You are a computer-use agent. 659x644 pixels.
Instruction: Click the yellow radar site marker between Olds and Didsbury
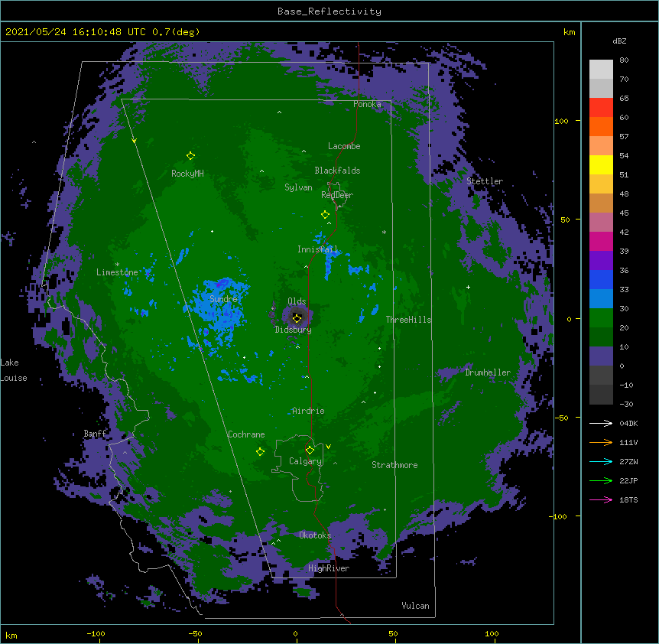[297, 318]
